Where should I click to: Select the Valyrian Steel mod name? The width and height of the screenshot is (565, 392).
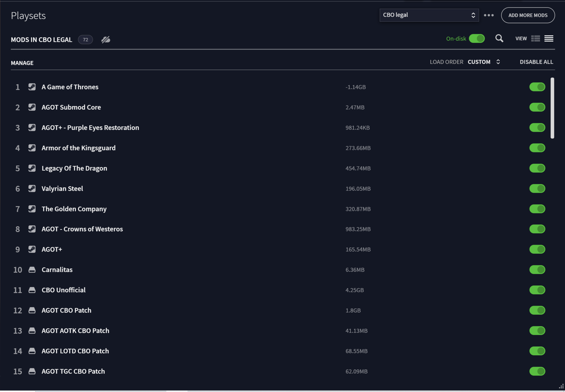tap(62, 188)
